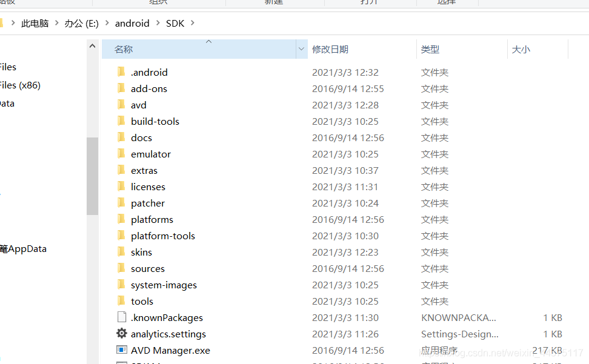589x364 pixels.
Task: Click the .knownPackages file icon
Action: (x=122, y=317)
